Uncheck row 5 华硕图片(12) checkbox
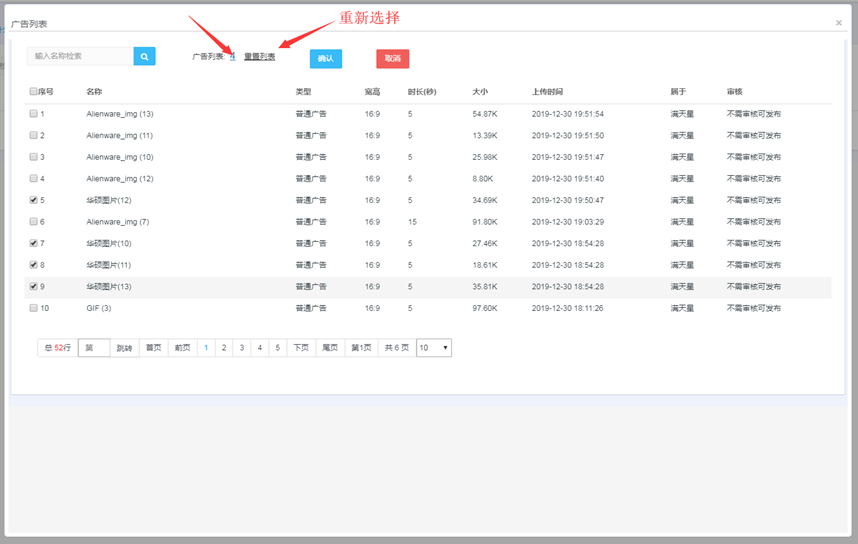The image size is (858, 544). coord(33,200)
